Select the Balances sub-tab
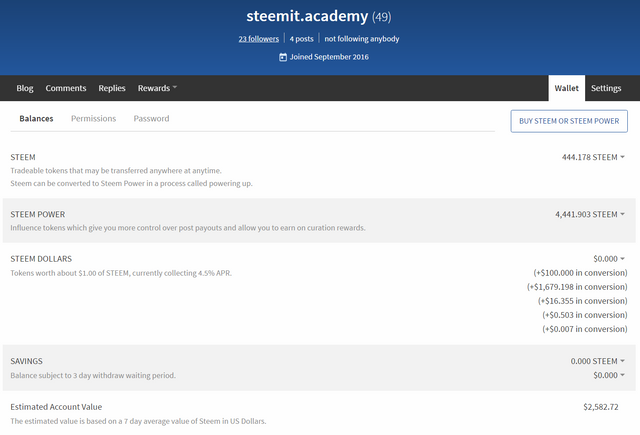This screenshot has height=435, width=640. 36,119
